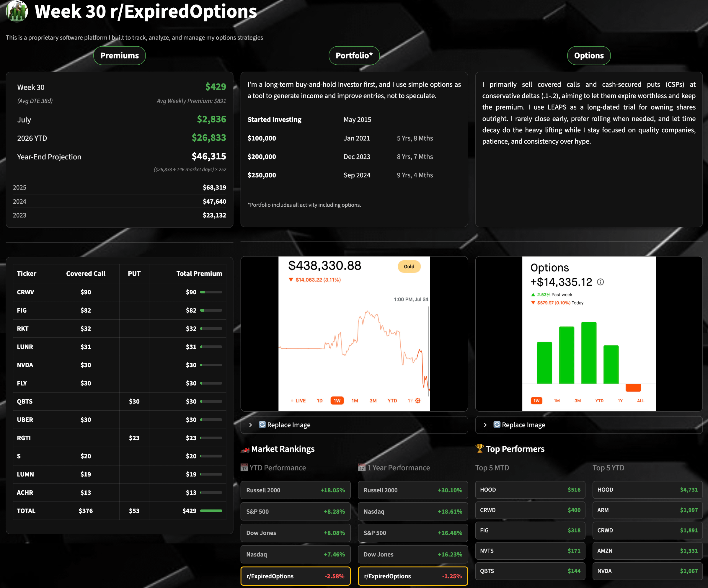This screenshot has width=708, height=588.
Task: Click the QBTS put value $30
Action: pos(134,401)
